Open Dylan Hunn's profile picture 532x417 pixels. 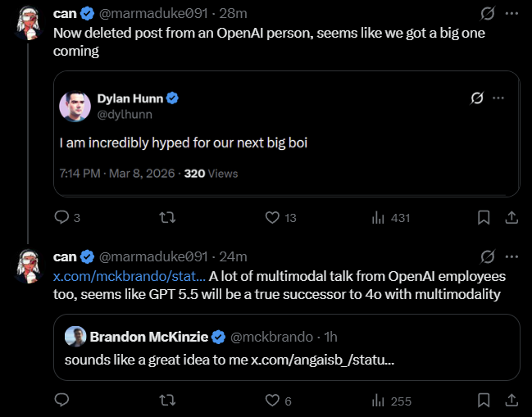75,106
